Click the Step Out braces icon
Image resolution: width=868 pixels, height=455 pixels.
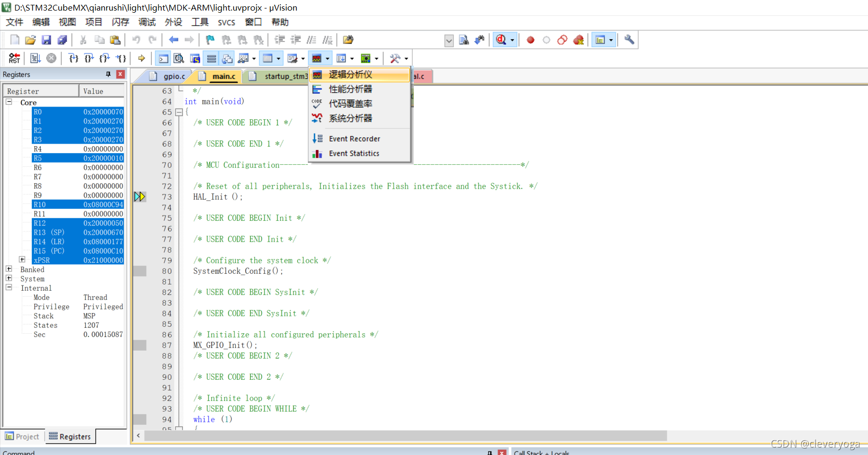click(105, 58)
